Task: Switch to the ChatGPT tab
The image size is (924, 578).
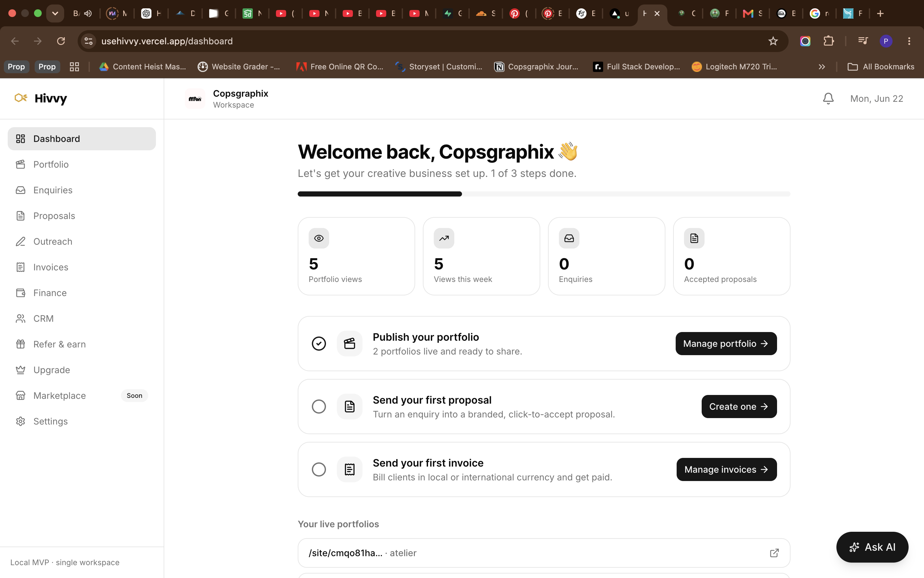Action: tap(151, 13)
